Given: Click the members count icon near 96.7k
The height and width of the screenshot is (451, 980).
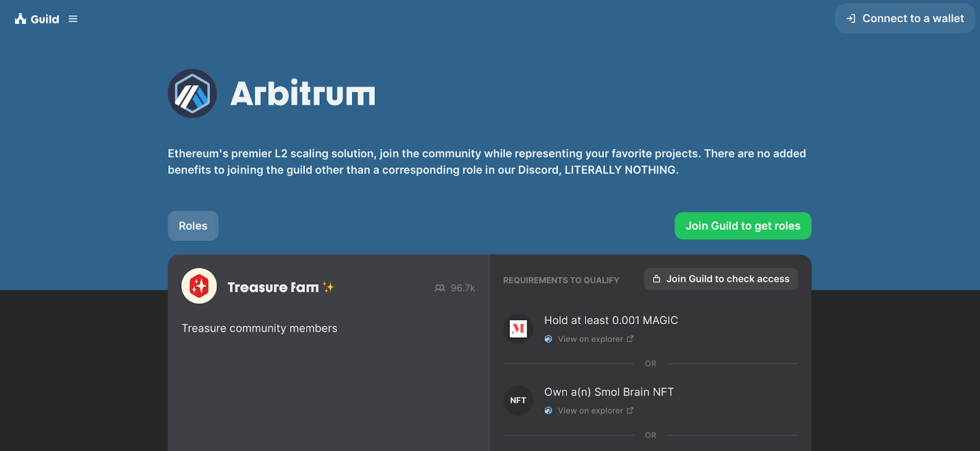Looking at the screenshot, I should point(440,288).
